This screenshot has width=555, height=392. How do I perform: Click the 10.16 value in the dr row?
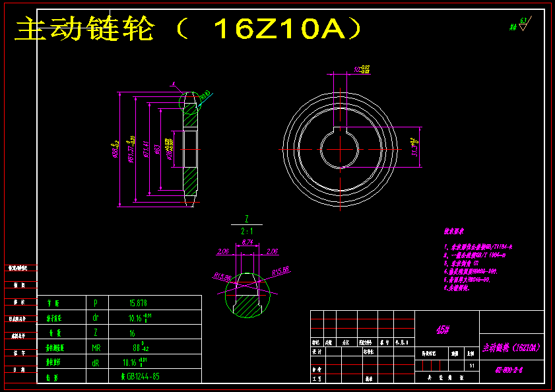[140, 317]
